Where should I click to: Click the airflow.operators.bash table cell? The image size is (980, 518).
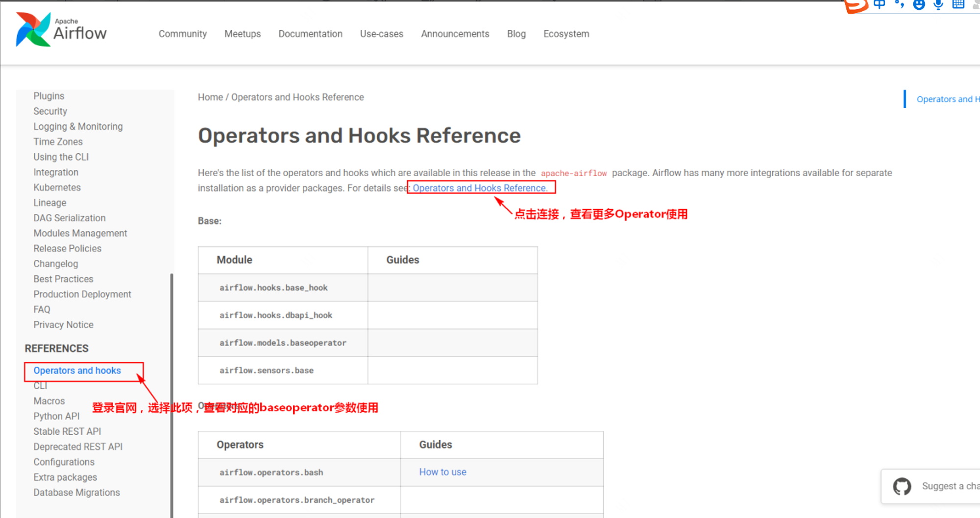(x=299, y=472)
